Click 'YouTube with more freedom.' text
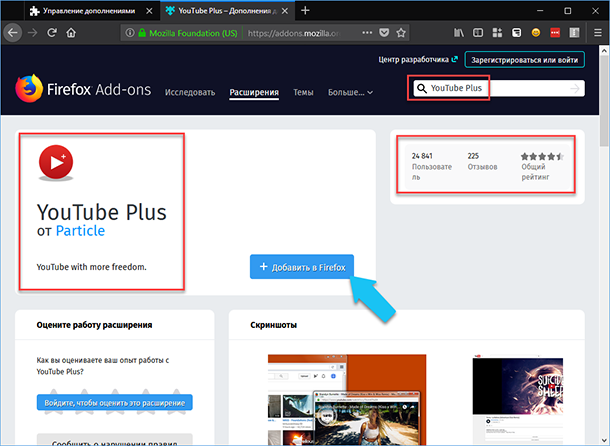 91,267
